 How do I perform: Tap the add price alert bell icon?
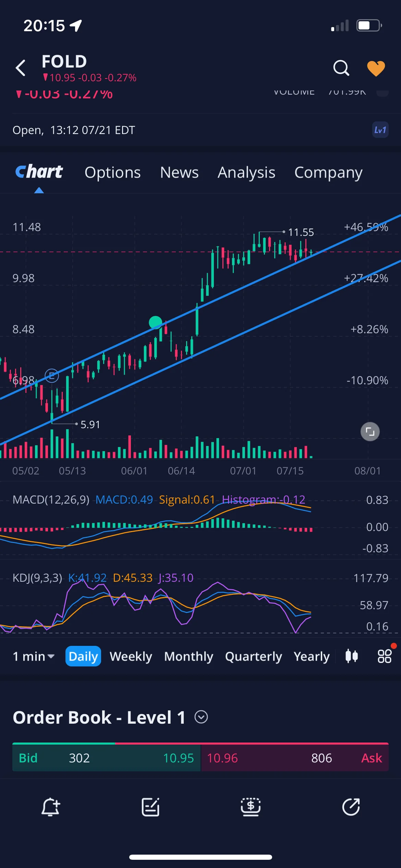(51, 807)
